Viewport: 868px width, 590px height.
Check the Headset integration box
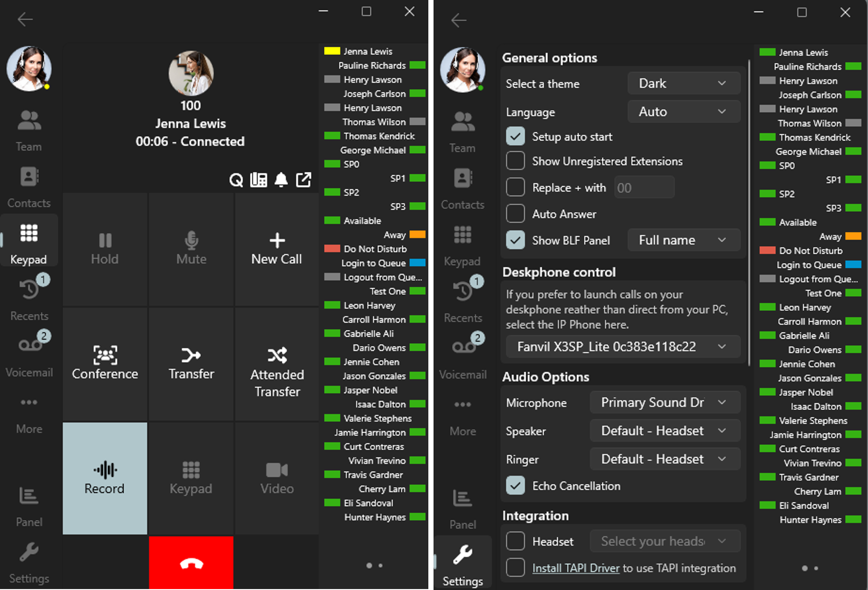pos(515,541)
